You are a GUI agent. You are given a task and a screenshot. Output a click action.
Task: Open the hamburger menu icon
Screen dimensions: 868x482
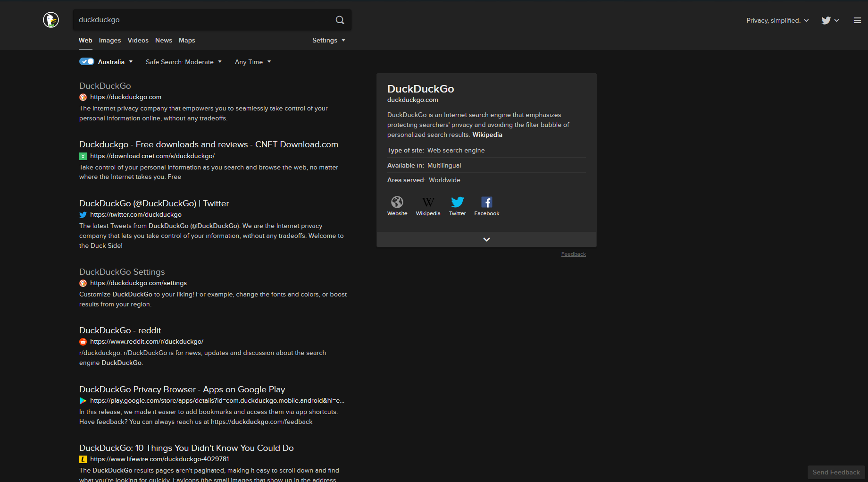[857, 20]
